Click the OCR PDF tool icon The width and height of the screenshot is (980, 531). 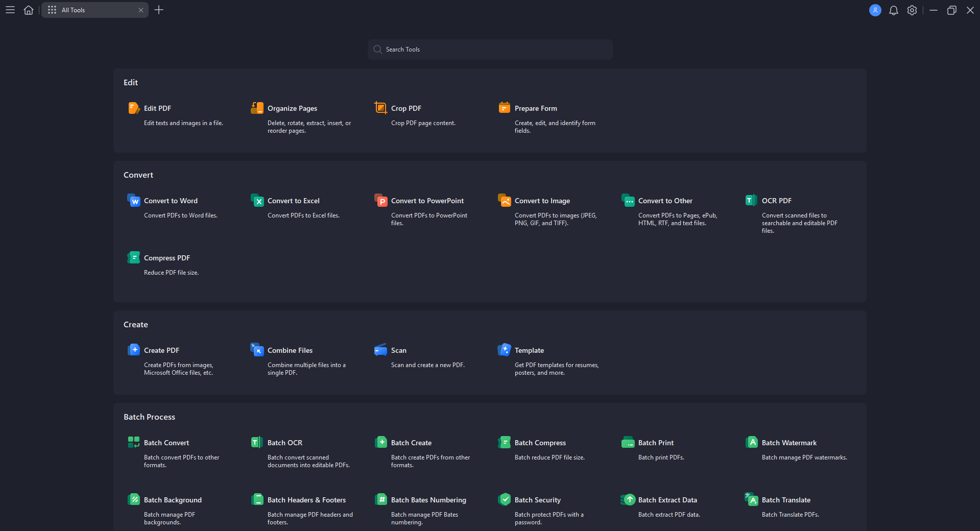tap(752, 200)
